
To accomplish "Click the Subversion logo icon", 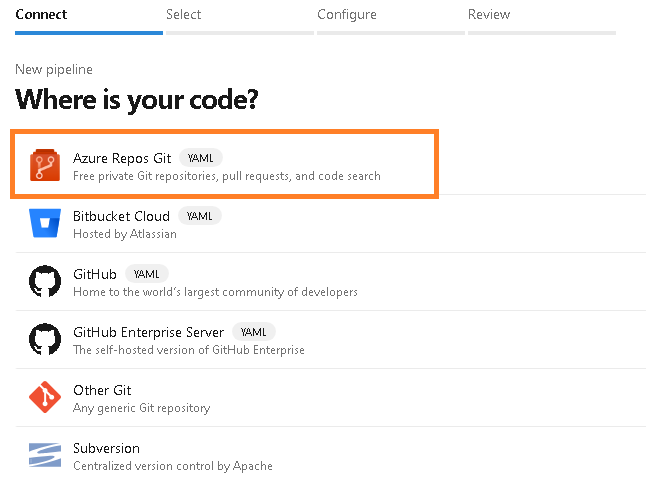I will (x=45, y=456).
